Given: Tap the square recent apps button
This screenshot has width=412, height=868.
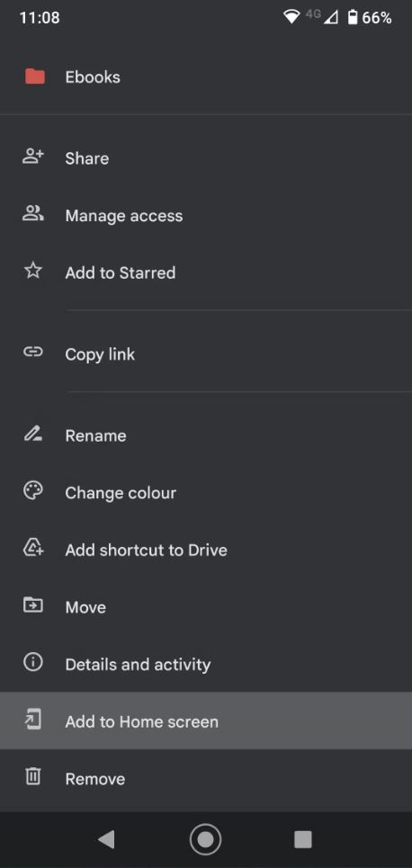Looking at the screenshot, I should (302, 839).
